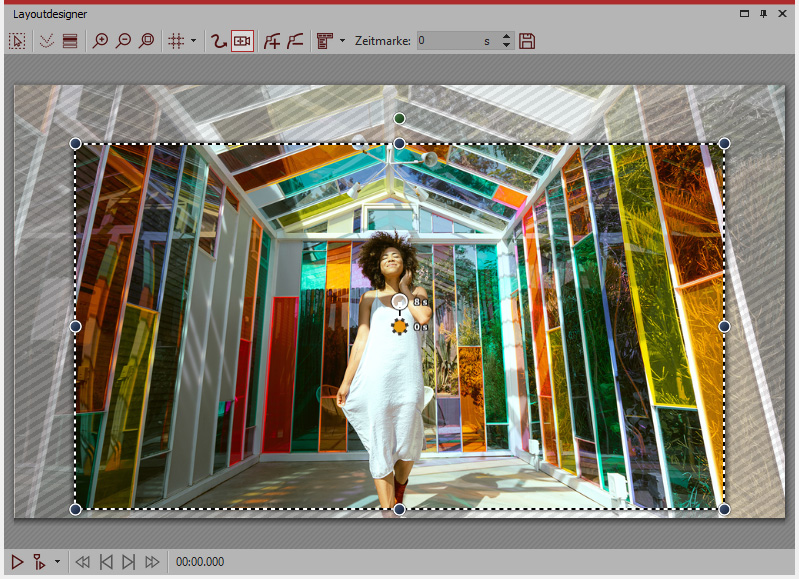Click the zoom in magnifier icon
799x579 pixels.
click(x=100, y=41)
